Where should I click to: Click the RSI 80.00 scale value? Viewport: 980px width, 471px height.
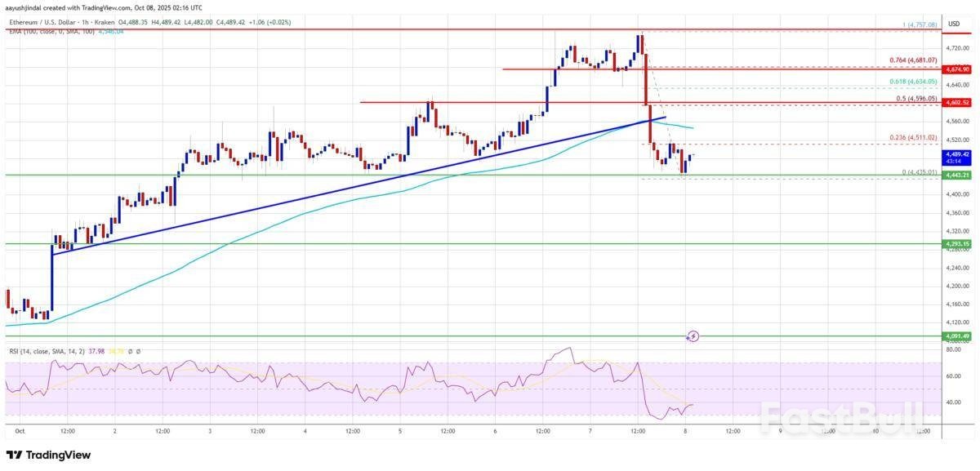click(951, 349)
